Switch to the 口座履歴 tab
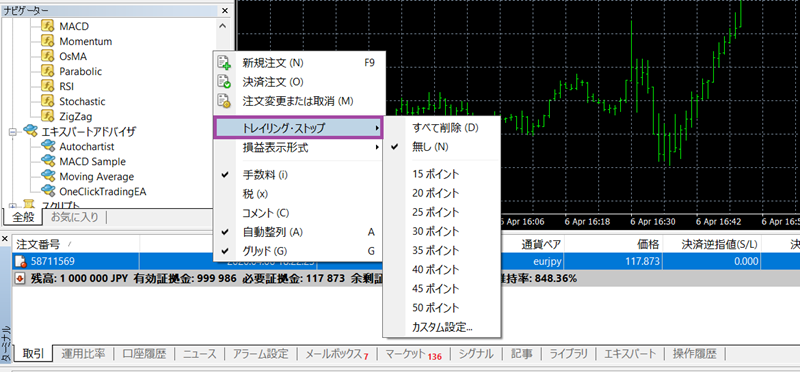The height and width of the screenshot is (372, 800). click(x=144, y=354)
